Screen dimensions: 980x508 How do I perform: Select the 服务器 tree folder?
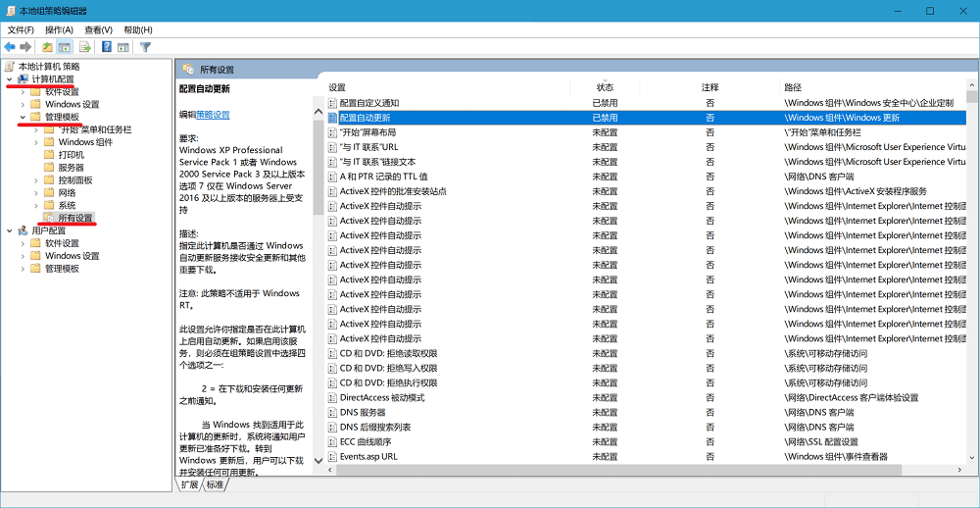(x=72, y=167)
